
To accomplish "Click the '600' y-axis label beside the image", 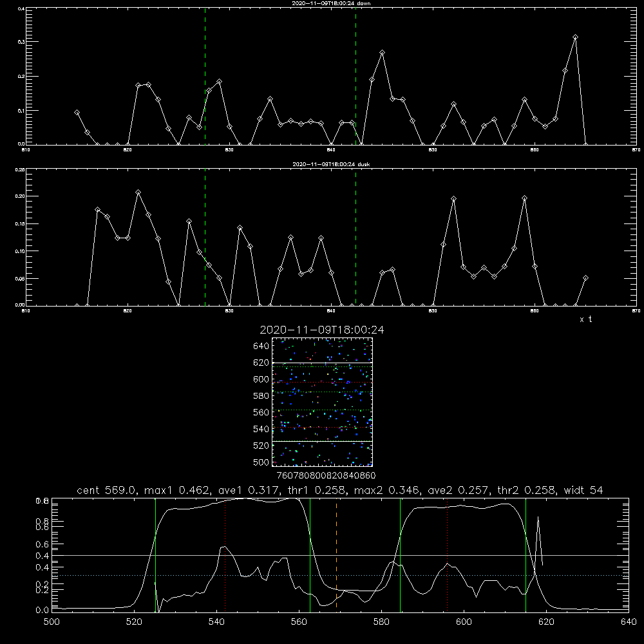I will coord(261,379).
